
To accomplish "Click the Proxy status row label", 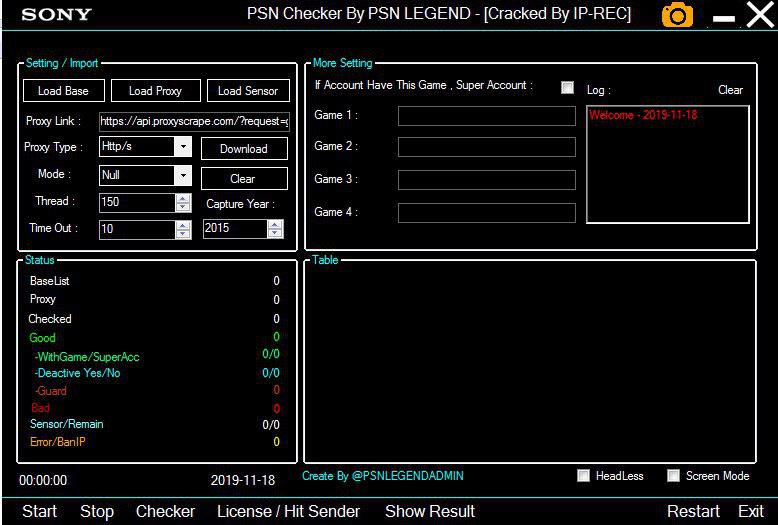I will coord(43,299).
